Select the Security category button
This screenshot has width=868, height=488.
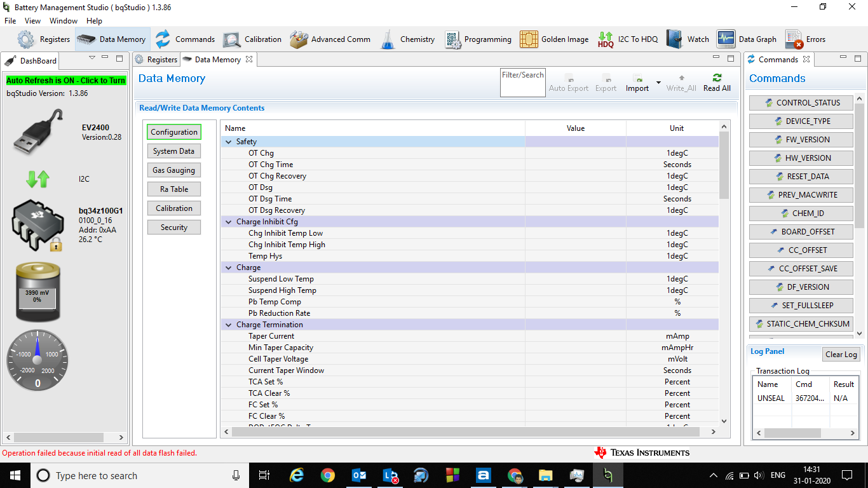tap(174, 227)
